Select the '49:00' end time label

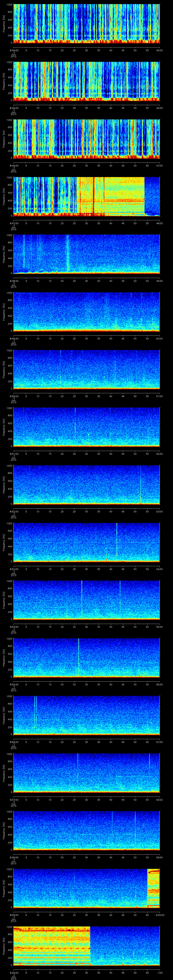click(x=159, y=281)
